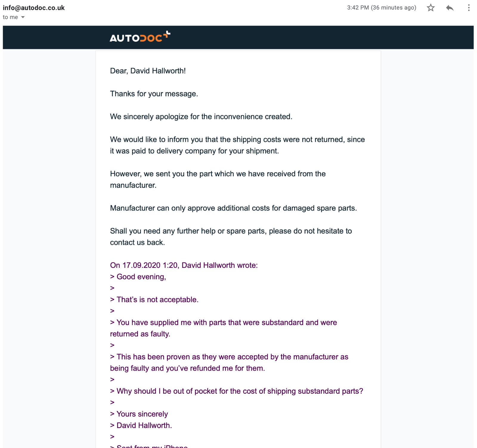Click the quoted "Good evening," line
This screenshot has width=477, height=448.
coord(138,277)
